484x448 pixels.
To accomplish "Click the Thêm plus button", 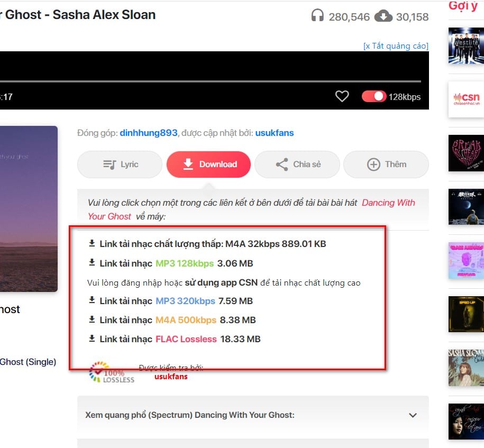I will pos(386,164).
